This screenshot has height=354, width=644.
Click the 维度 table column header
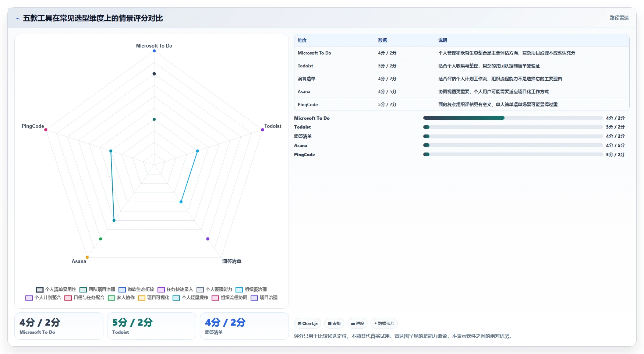[302, 41]
